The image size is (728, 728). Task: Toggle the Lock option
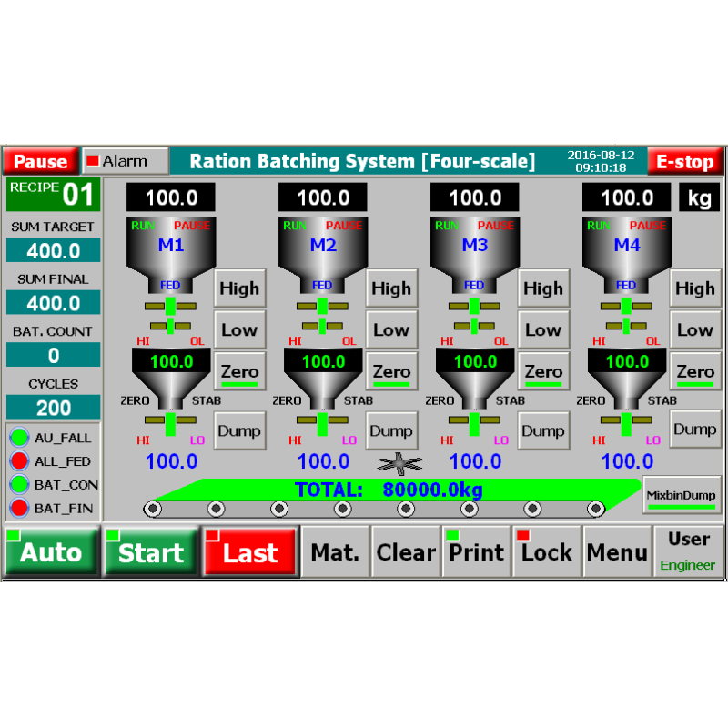coord(547,551)
